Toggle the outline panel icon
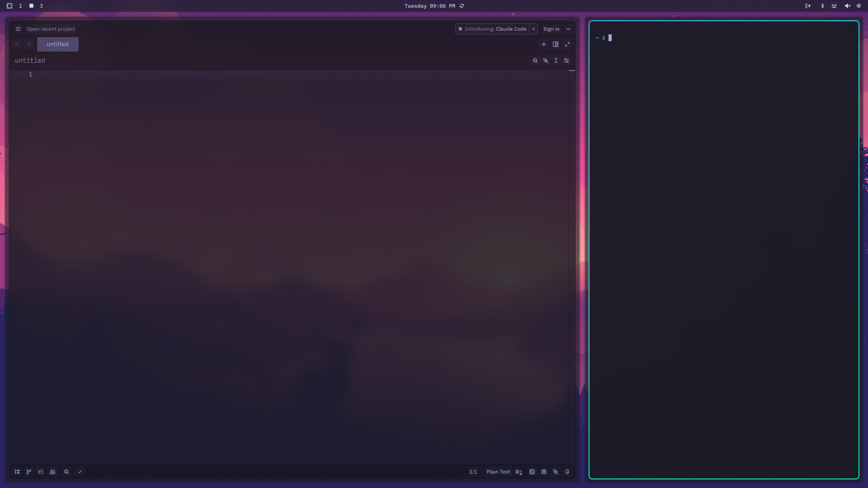 click(41, 472)
